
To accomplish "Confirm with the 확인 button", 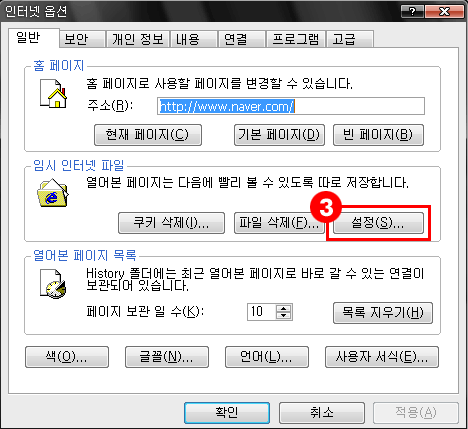I will (x=227, y=413).
